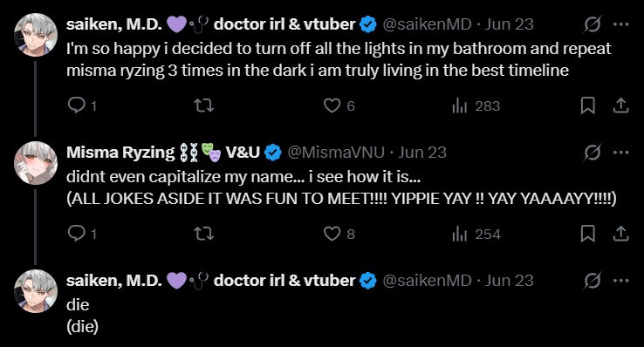This screenshot has width=644, height=347.
Task: View analytics showing 254 views
Action: tap(460, 234)
